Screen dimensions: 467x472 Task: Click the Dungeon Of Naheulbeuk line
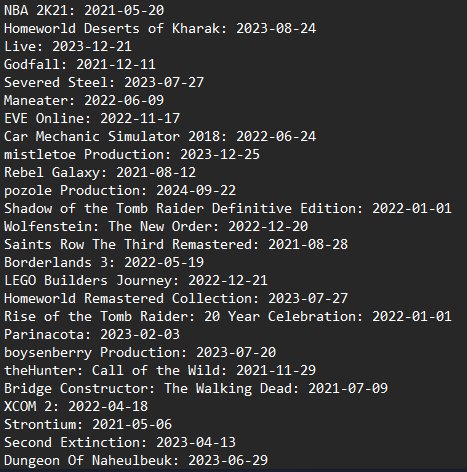136,460
